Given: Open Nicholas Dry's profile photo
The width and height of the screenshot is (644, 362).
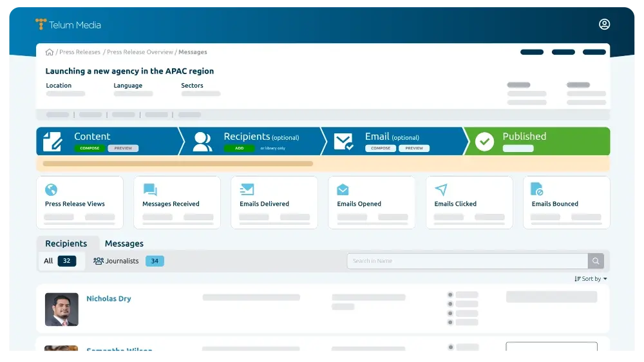Looking at the screenshot, I should click(x=62, y=309).
